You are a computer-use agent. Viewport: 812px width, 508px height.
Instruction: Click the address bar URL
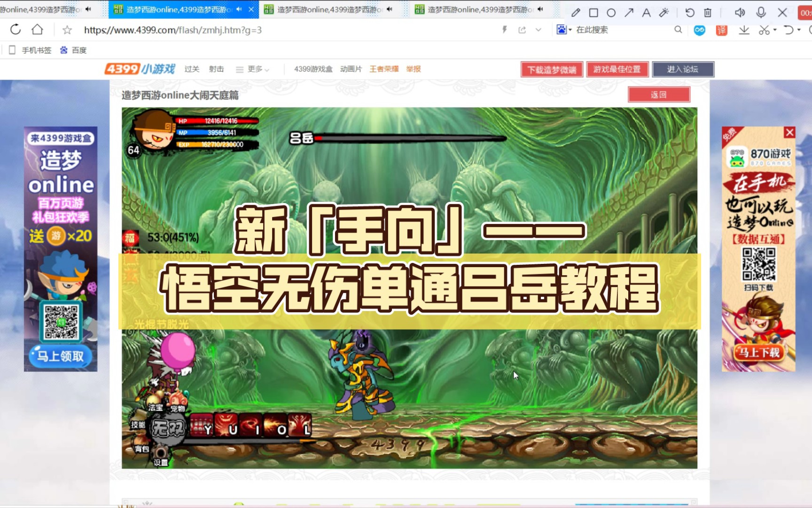point(173,30)
